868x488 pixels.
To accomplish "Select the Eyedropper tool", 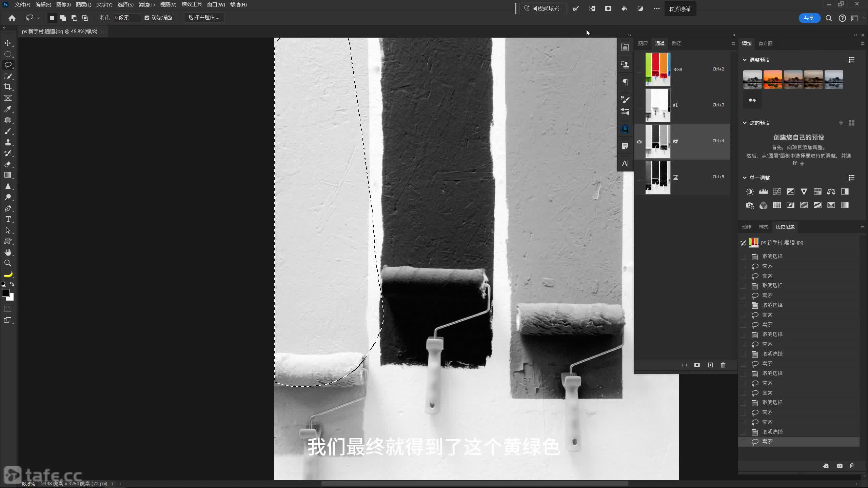I will 8,109.
